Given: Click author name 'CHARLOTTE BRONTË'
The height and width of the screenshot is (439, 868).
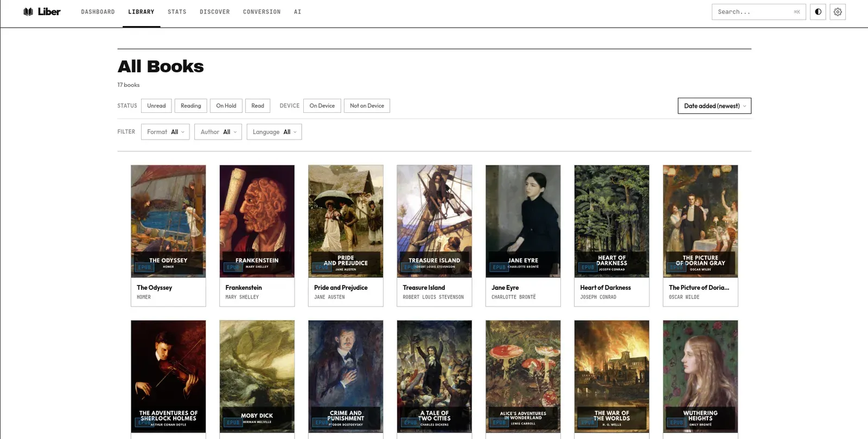Looking at the screenshot, I should (x=513, y=297).
